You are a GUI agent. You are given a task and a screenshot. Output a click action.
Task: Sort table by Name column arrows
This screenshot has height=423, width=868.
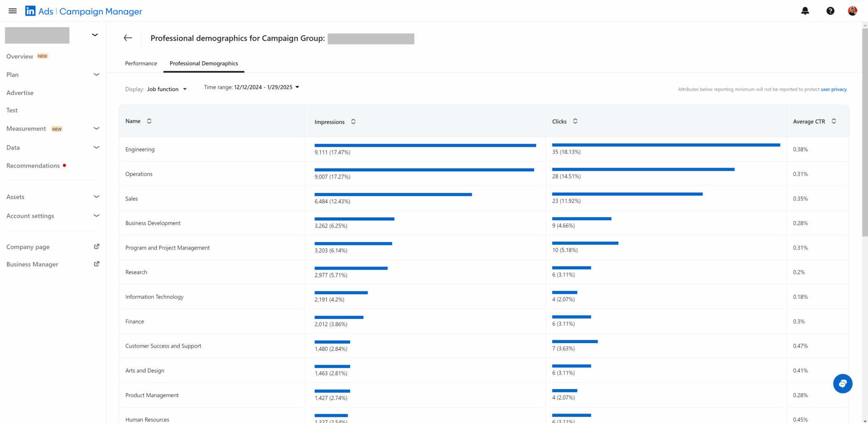click(149, 121)
